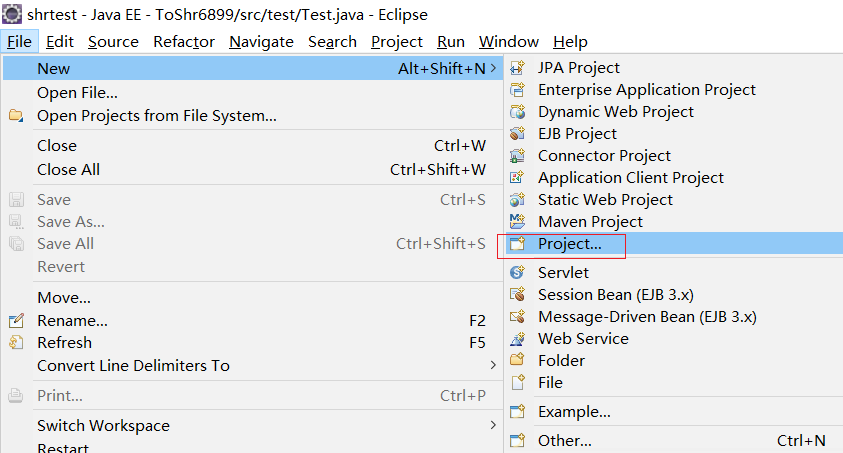
Task: Click the Application Client Project icon
Action: pyautogui.click(x=517, y=177)
